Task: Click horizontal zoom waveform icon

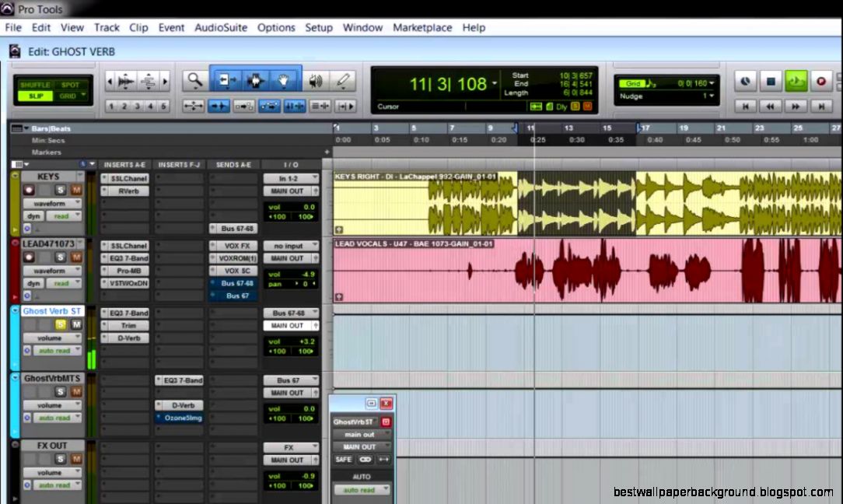Action: (126, 81)
